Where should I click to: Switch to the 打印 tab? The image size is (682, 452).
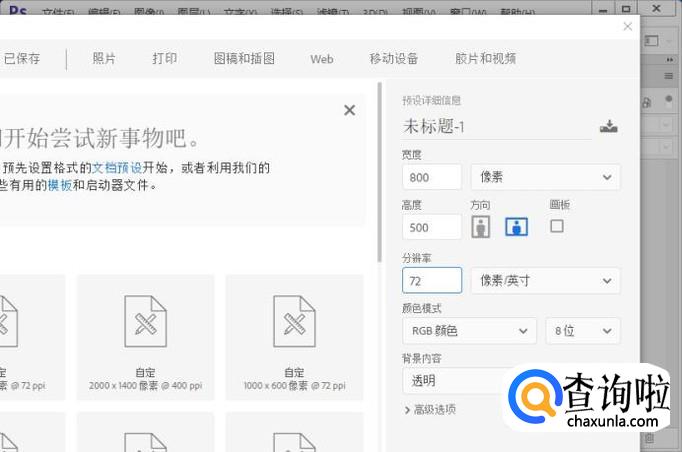pyautogui.click(x=164, y=58)
